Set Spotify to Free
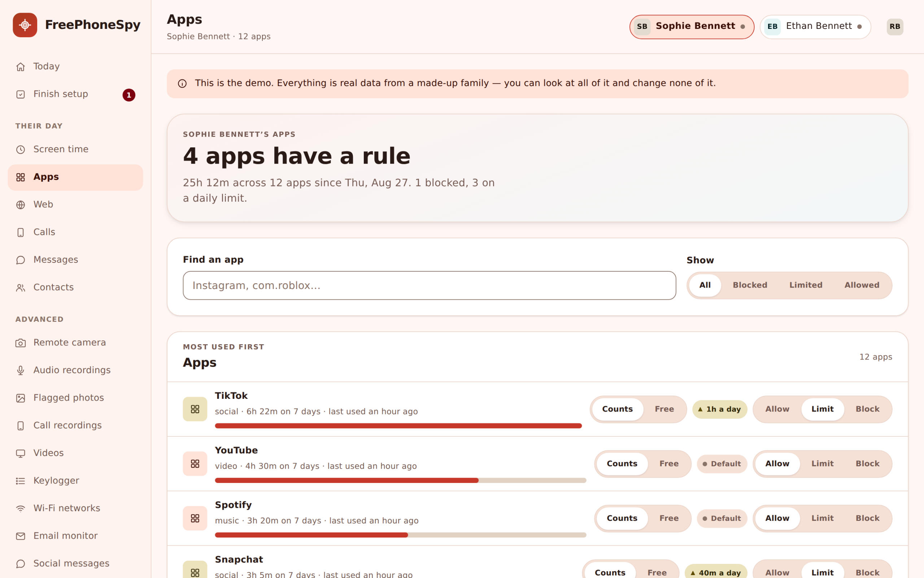Viewport: 924px width, 578px height. (x=669, y=518)
